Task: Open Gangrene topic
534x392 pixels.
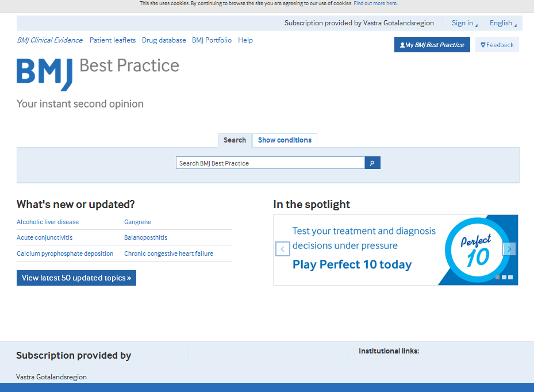Action: [x=137, y=222]
